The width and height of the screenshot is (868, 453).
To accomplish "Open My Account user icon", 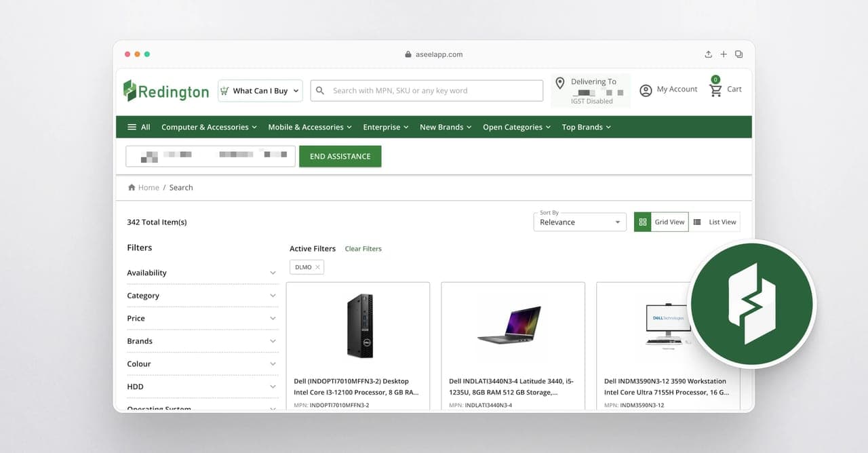I will (646, 90).
